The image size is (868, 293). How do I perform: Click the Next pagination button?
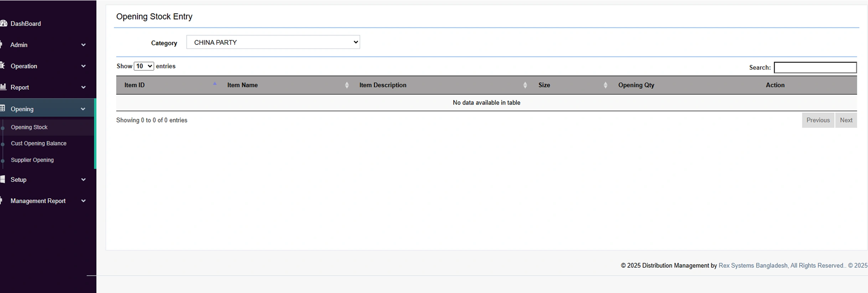(846, 120)
